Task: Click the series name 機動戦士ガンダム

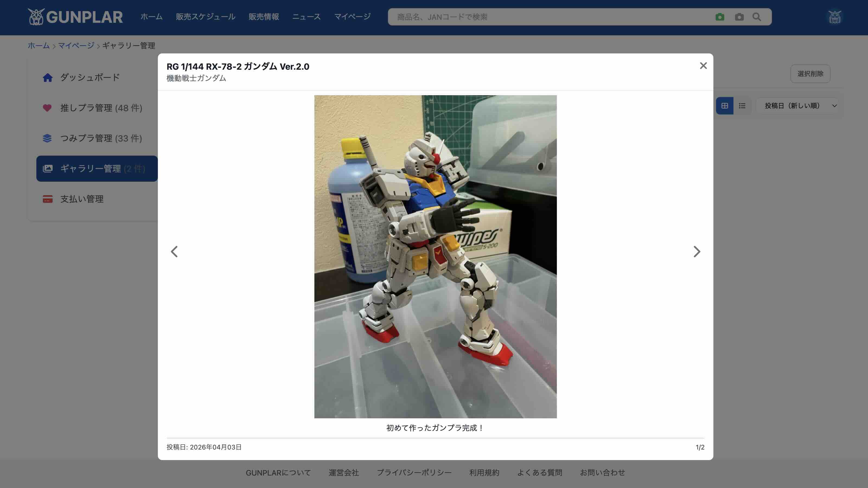Action: click(196, 78)
